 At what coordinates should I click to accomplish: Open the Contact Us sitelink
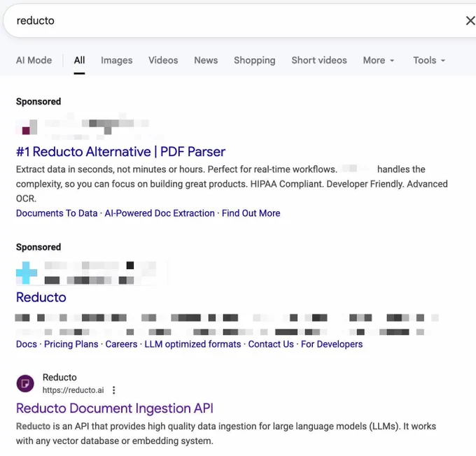point(271,344)
